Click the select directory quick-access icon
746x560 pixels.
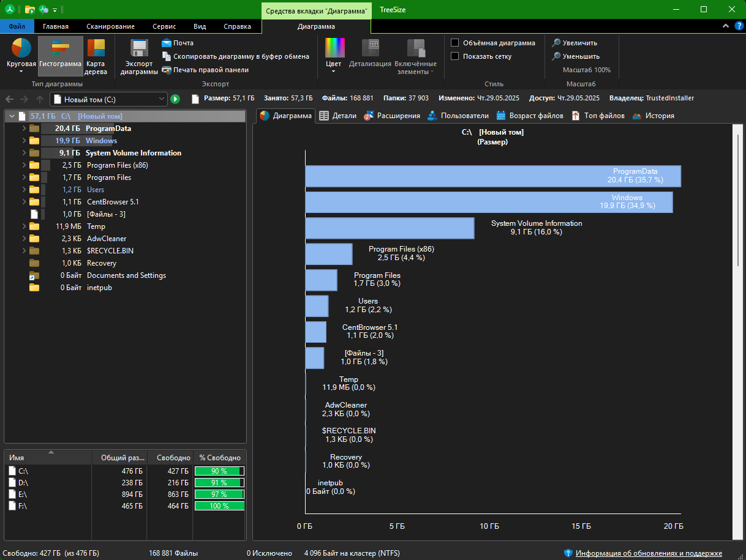click(29, 10)
